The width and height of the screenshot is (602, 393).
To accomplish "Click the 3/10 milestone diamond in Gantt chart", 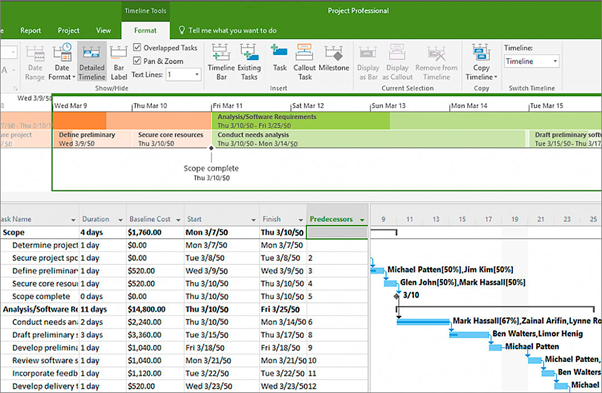I will tap(397, 296).
